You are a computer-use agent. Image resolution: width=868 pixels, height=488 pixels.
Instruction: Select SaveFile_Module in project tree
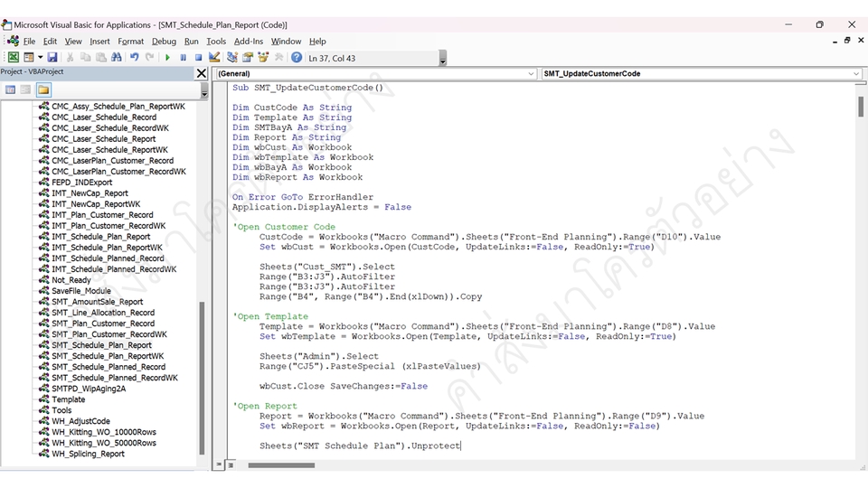coord(81,291)
